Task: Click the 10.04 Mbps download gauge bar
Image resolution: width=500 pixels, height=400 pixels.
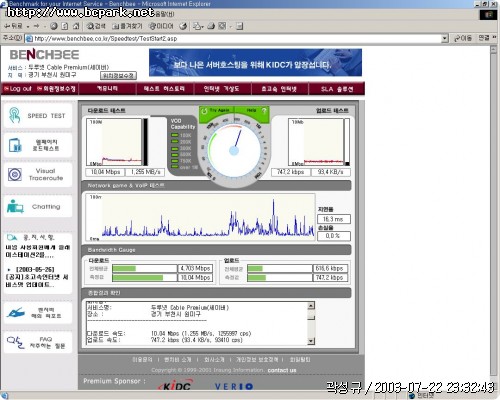Action: click(x=145, y=278)
